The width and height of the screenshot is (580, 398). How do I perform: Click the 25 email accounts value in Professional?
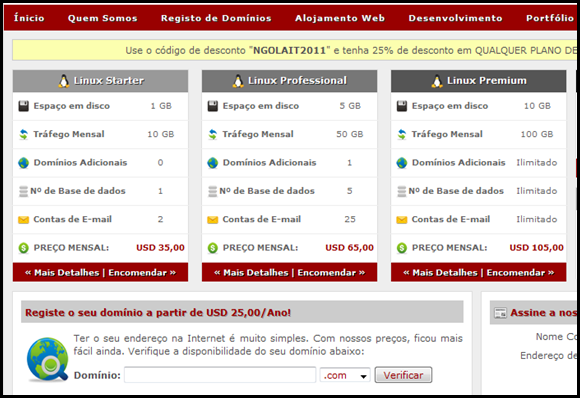tap(350, 219)
